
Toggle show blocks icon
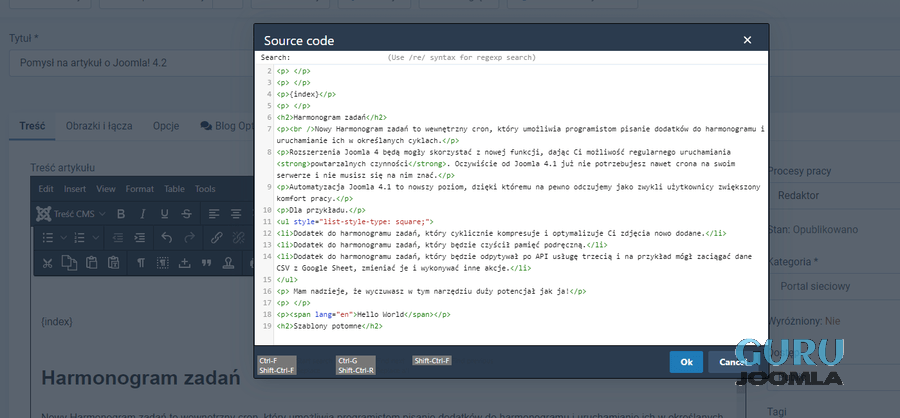click(162, 263)
